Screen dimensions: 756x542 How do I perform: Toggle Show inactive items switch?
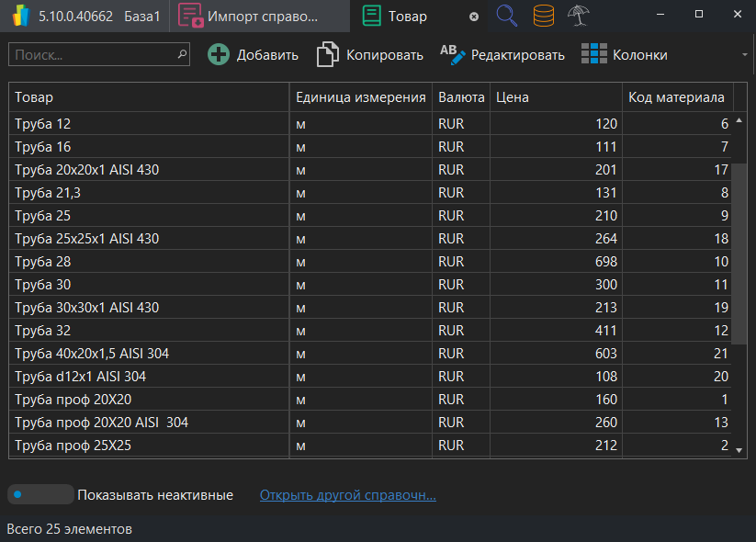click(39, 494)
